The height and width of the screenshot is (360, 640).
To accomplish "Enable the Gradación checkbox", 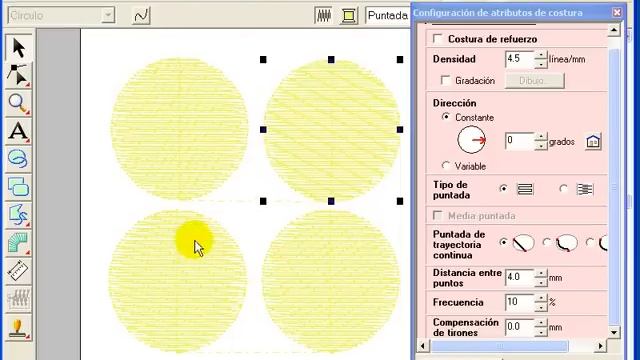I will click(446, 80).
